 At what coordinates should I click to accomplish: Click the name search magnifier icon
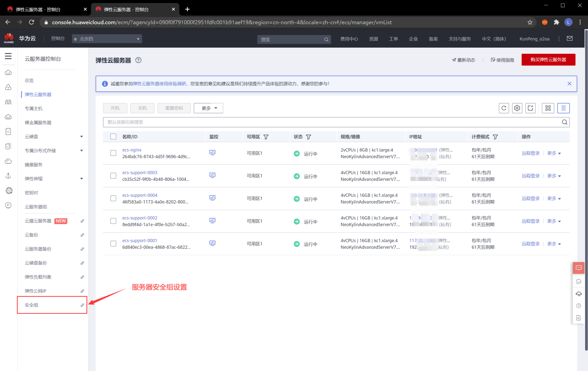564,122
